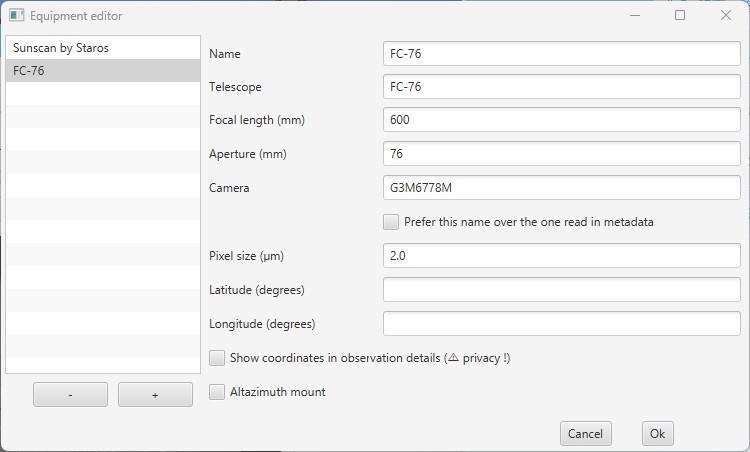Click into the Name text field
750x452 pixels.
[x=561, y=54]
